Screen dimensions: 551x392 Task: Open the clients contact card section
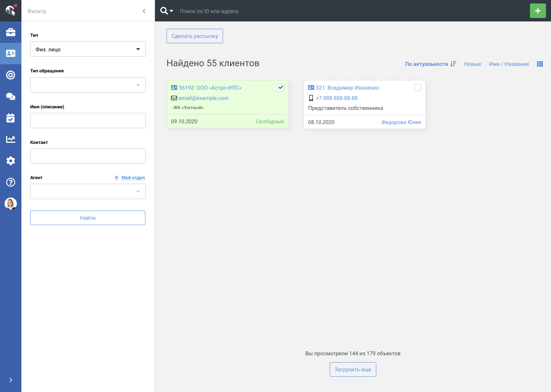click(11, 54)
